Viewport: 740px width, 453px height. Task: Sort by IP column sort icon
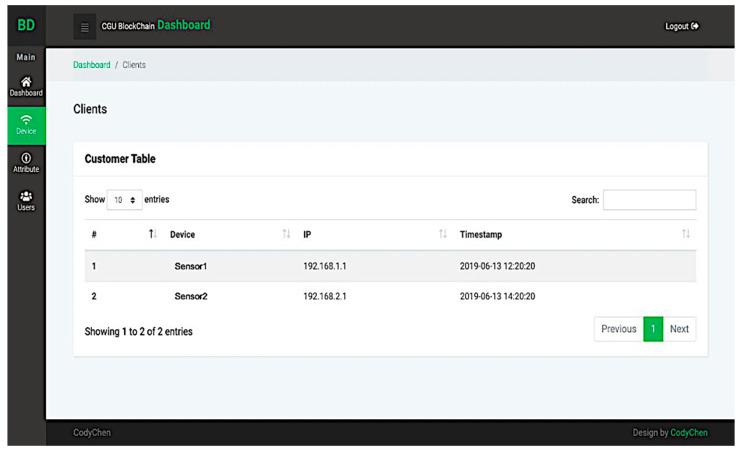tap(442, 234)
